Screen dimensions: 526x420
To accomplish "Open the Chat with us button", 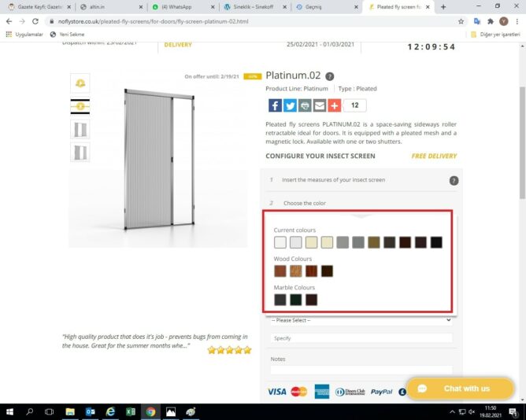I will 460,389.
